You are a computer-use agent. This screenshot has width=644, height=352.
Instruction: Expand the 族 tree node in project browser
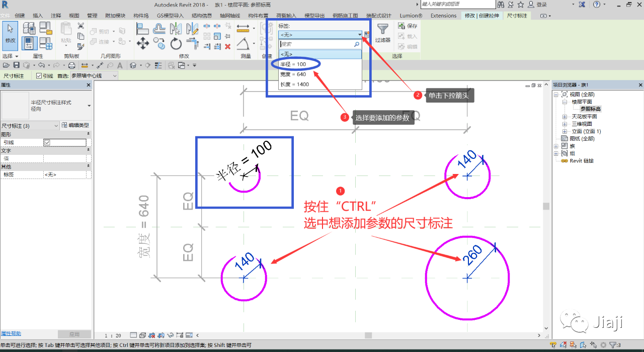[556, 146]
